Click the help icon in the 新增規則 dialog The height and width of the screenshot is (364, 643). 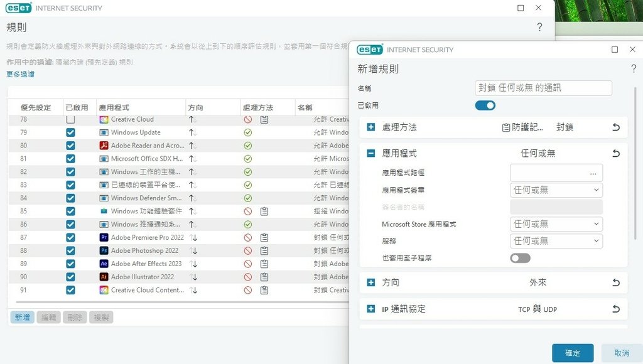pos(634,68)
